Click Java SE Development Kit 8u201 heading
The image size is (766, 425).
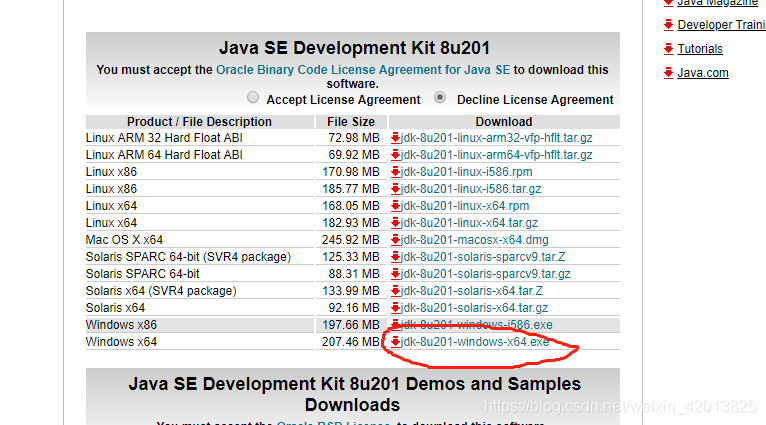(x=354, y=48)
